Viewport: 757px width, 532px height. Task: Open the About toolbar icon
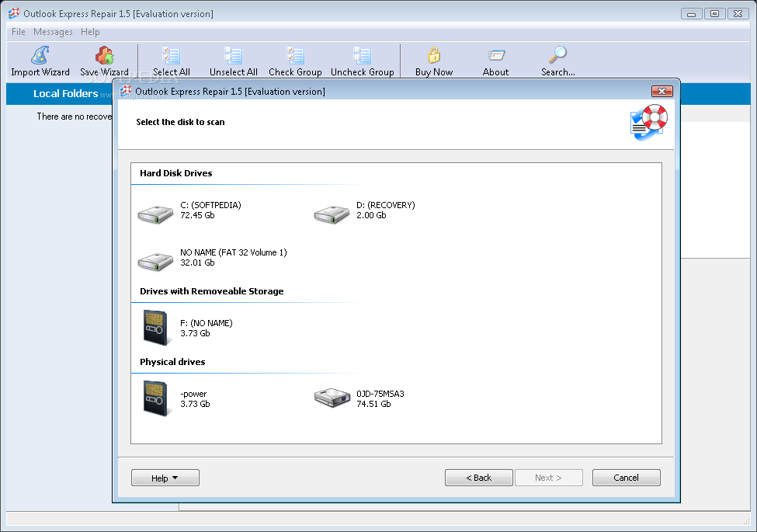tap(496, 55)
